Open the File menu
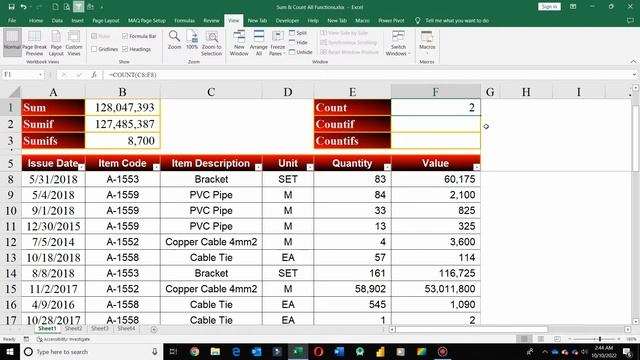The width and height of the screenshot is (640, 360). click(12, 20)
